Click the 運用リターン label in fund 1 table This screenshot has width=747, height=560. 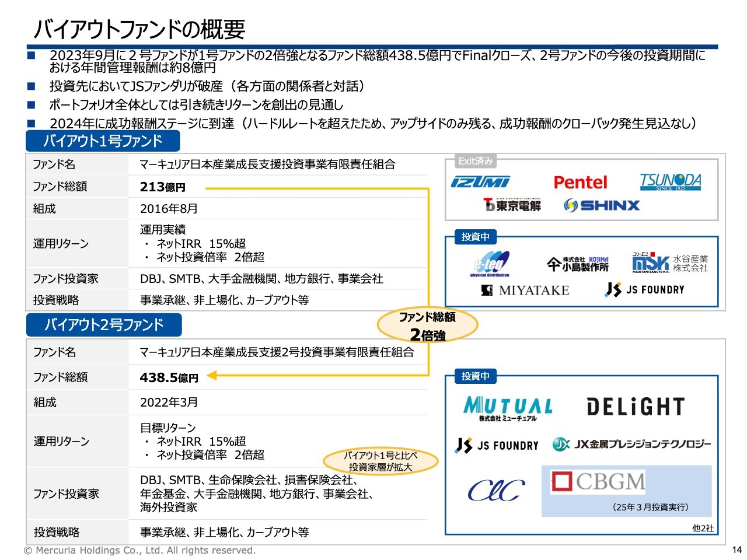61,243
